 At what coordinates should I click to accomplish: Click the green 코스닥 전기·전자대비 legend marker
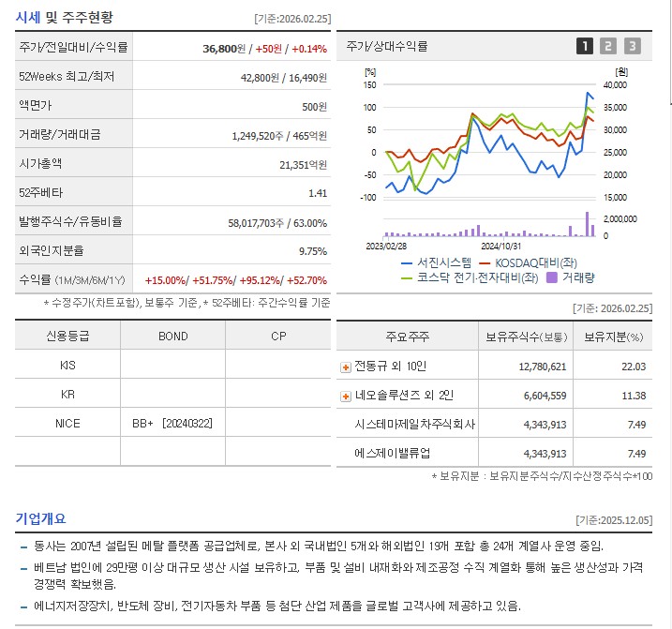(x=406, y=277)
